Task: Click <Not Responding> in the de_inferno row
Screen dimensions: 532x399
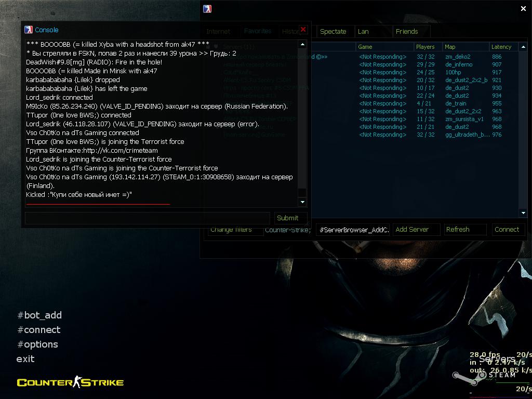Action: 383,64
